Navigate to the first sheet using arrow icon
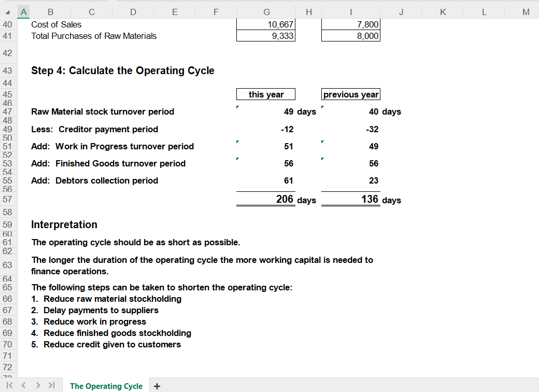The width and height of the screenshot is (539, 392). pyautogui.click(x=9, y=385)
